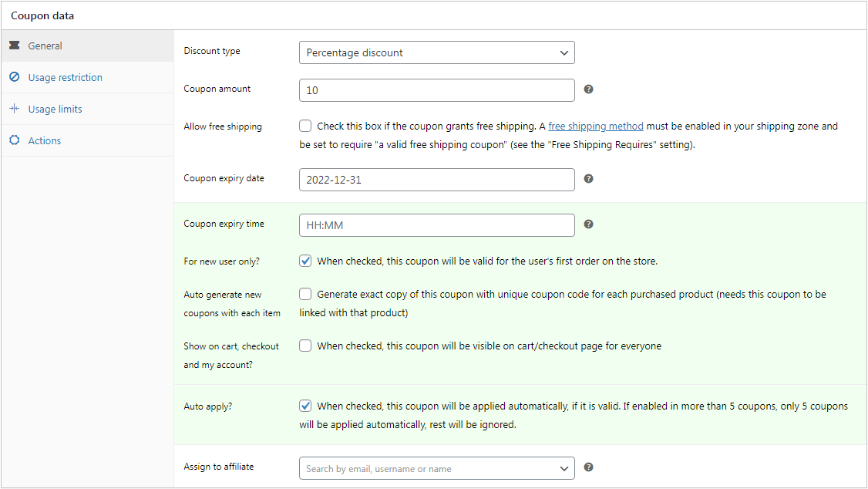Screen dimensions: 868x489
Task: Open the Usage limits tab
Action: (87, 109)
